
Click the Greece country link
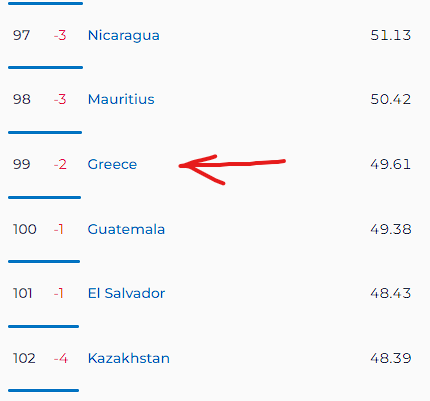point(112,164)
